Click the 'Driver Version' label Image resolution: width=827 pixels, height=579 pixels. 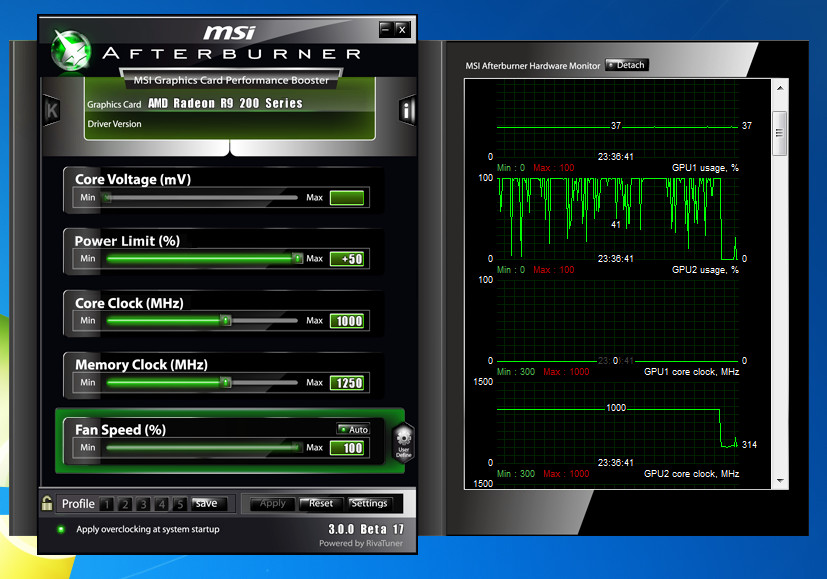114,124
